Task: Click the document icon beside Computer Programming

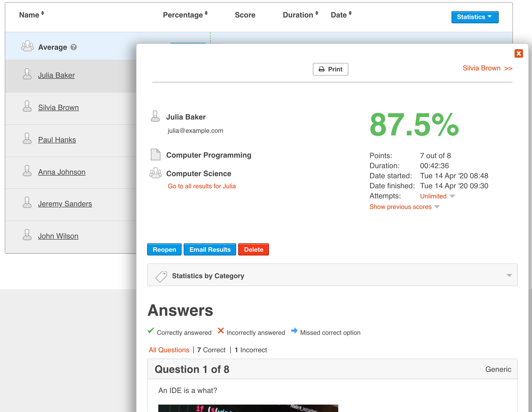Action: click(x=155, y=155)
